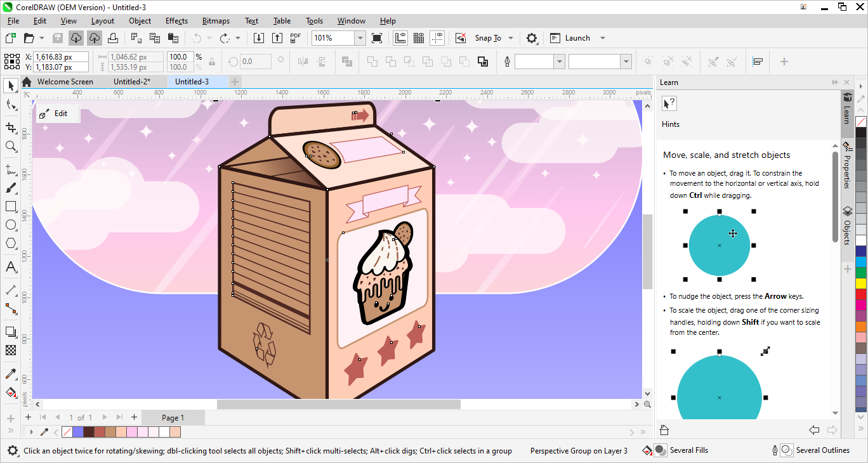Click the horizontal canvas scrollbar
Viewport: 868px width, 463px height.
[x=339, y=404]
